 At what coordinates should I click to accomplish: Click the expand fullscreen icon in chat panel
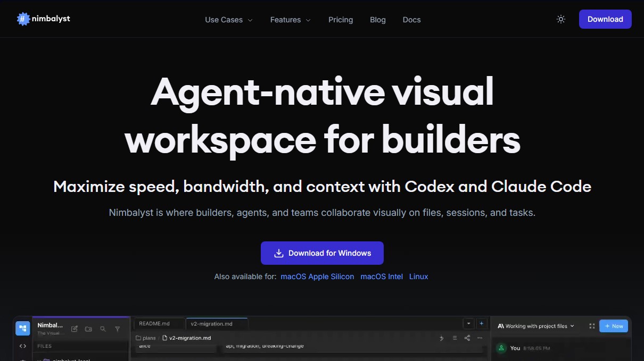pyautogui.click(x=592, y=326)
